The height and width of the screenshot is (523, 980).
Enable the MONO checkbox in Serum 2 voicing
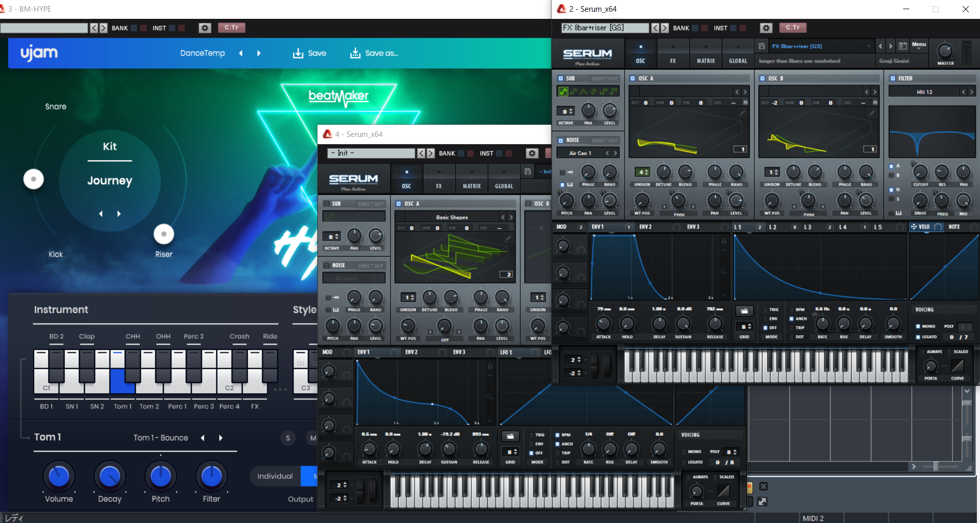coord(918,326)
